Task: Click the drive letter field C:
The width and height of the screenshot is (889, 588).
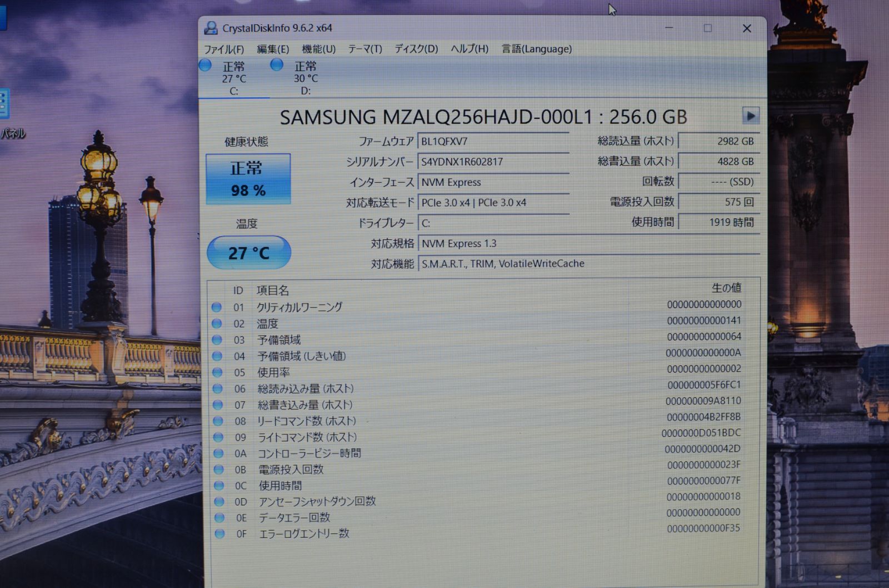Action: (493, 223)
